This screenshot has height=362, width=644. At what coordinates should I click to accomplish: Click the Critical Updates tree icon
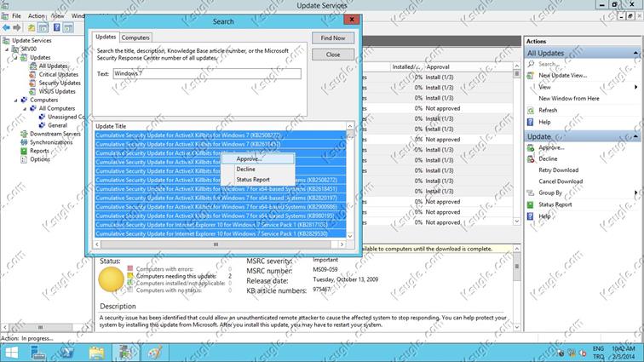pyautogui.click(x=33, y=74)
